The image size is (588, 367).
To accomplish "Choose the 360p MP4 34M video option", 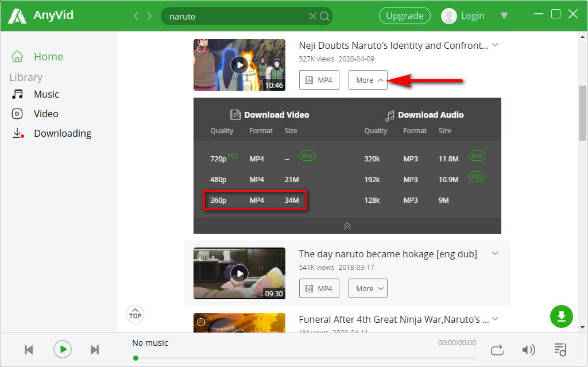I will tap(255, 200).
